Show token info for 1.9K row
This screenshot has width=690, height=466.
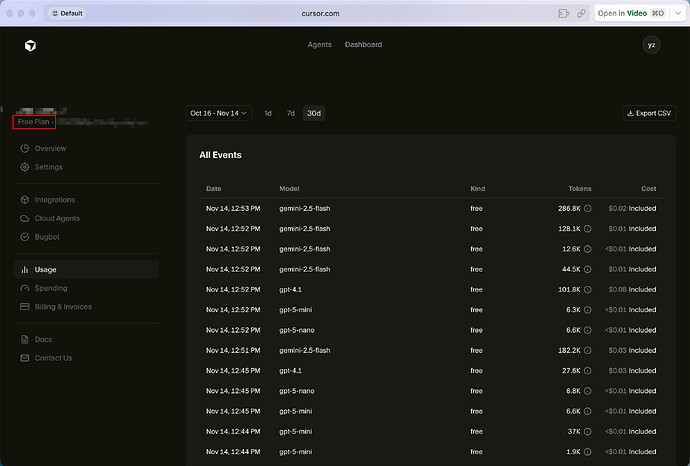coord(587,452)
